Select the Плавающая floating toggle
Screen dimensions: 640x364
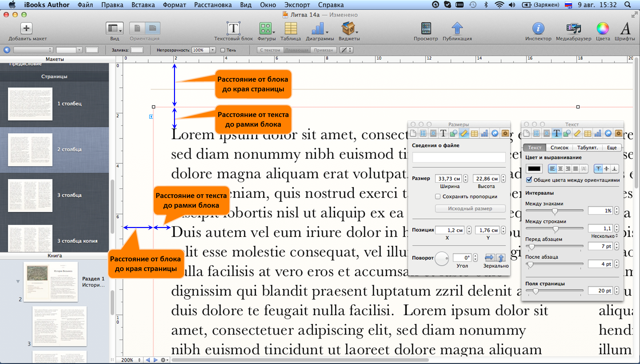tap(297, 50)
